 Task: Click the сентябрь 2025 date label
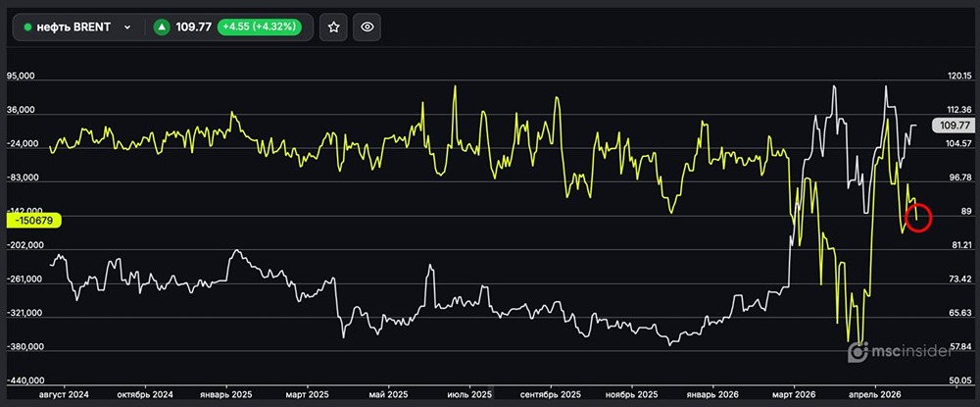550,395
